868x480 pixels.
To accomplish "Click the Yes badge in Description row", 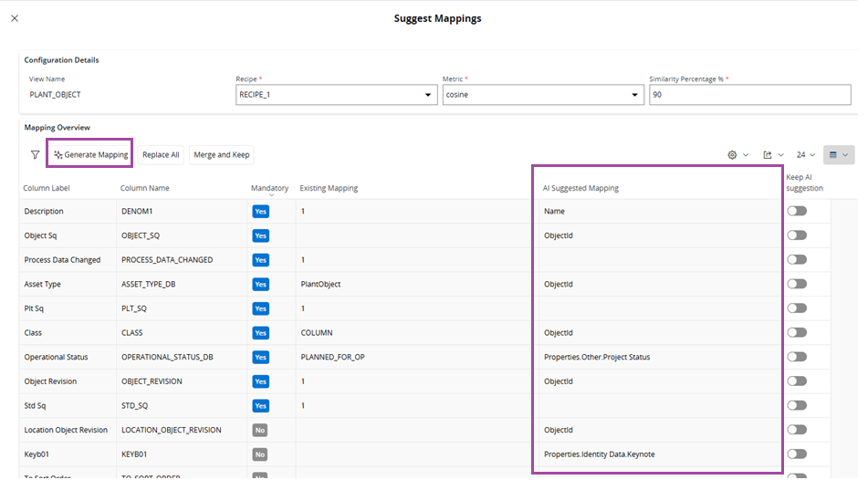I will coord(261,212).
